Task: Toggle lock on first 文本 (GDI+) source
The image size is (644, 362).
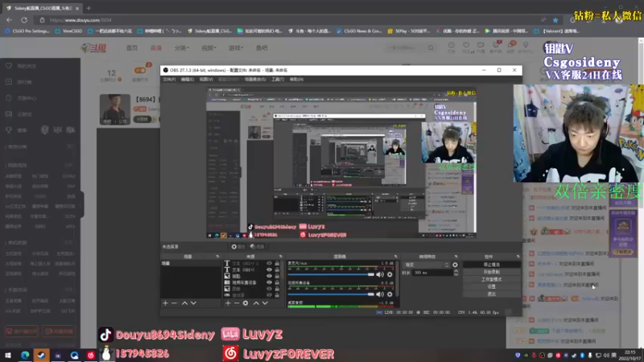Action: pos(277,264)
